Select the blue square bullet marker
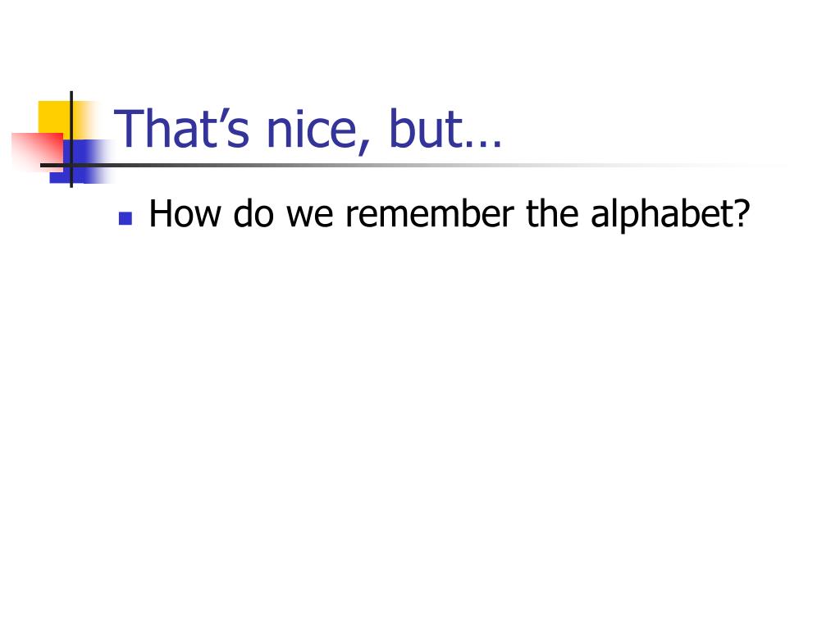This screenshot has width=840, height=630. click(126, 218)
